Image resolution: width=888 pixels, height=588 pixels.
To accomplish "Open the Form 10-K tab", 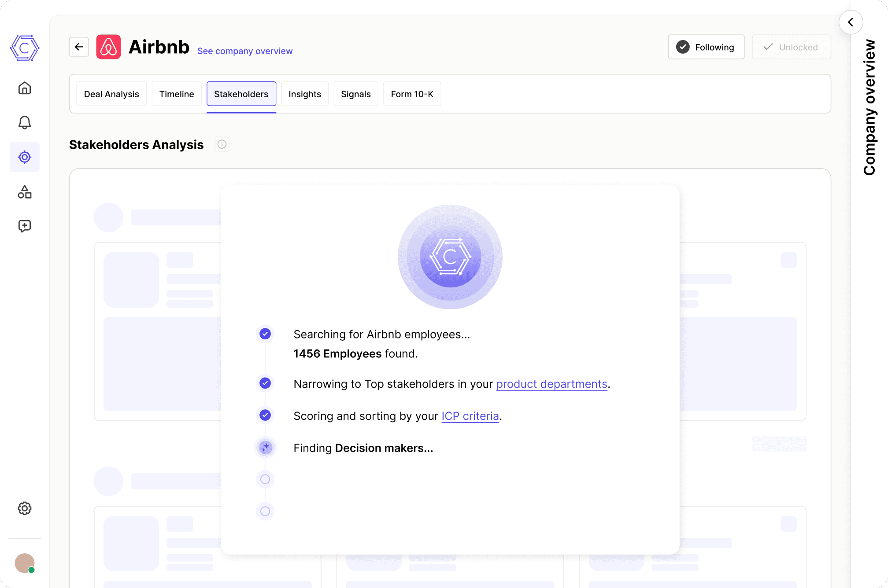I will point(412,94).
